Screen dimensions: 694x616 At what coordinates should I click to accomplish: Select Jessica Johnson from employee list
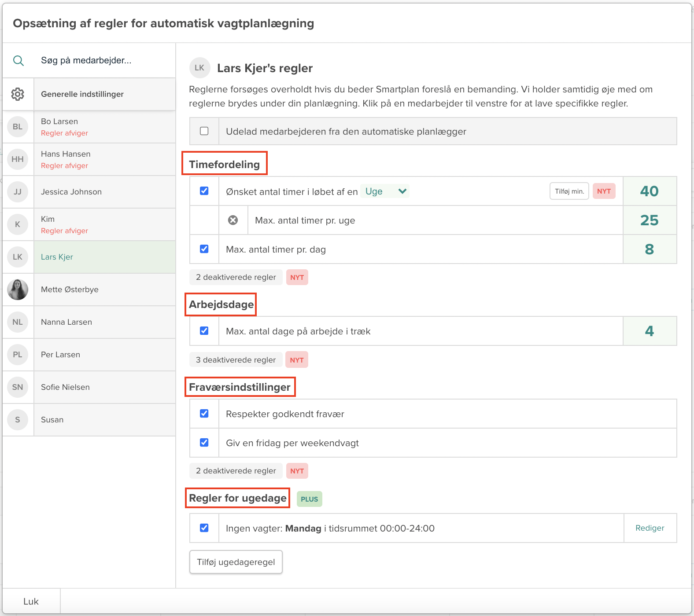71,192
